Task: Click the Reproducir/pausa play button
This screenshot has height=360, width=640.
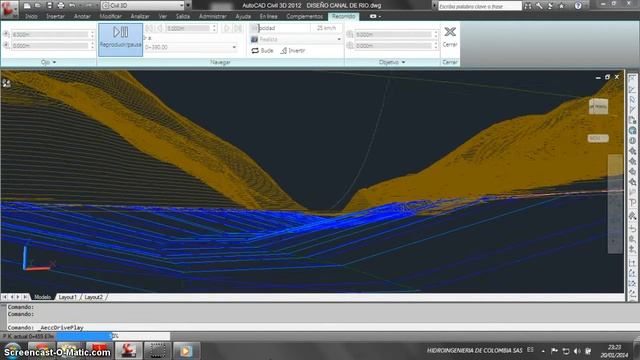Action: 120,39
